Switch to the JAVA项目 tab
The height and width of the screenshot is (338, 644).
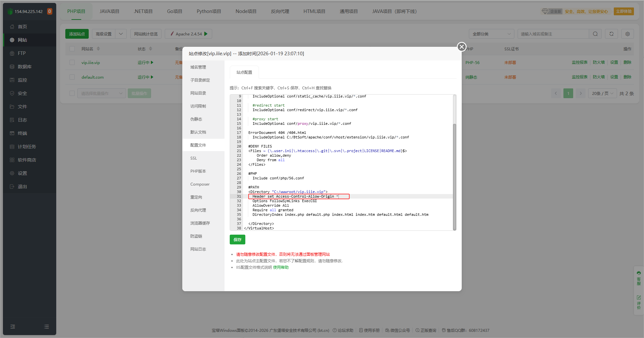tap(109, 11)
